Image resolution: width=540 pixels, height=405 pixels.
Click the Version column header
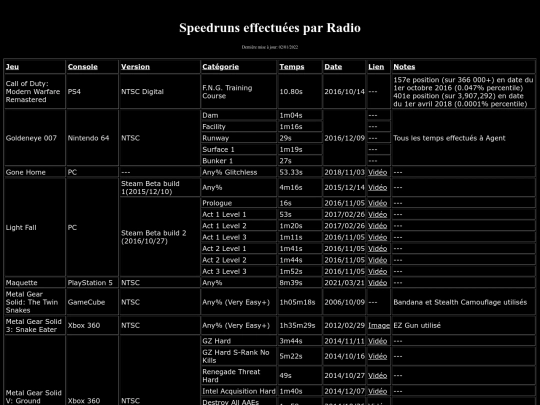click(x=135, y=67)
